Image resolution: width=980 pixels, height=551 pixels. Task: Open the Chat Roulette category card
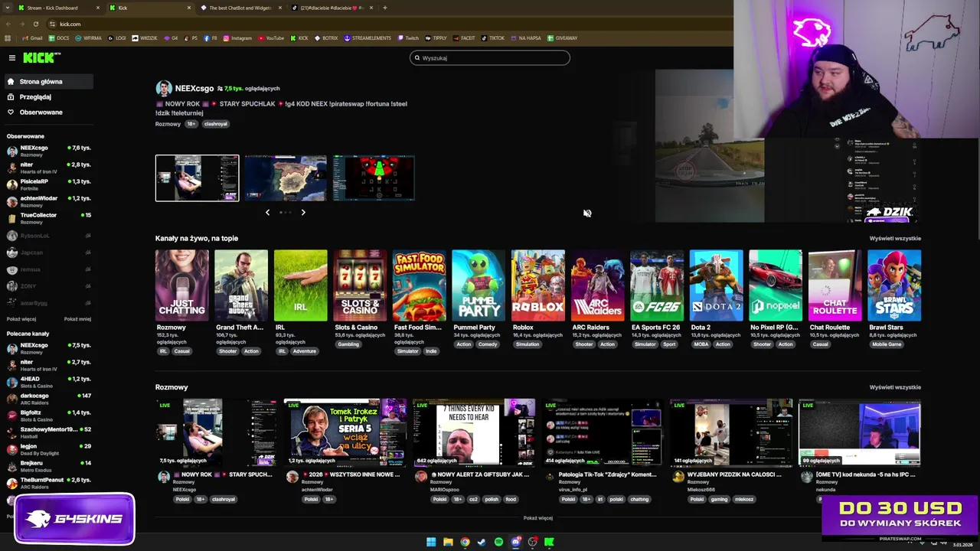(835, 285)
